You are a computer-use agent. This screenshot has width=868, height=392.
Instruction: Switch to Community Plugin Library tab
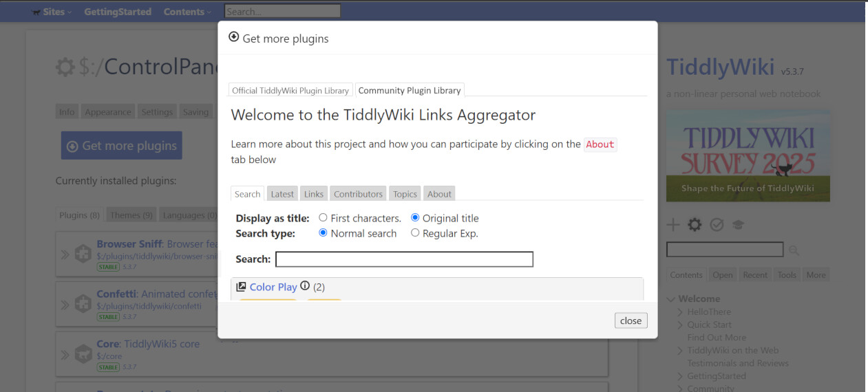click(x=410, y=90)
